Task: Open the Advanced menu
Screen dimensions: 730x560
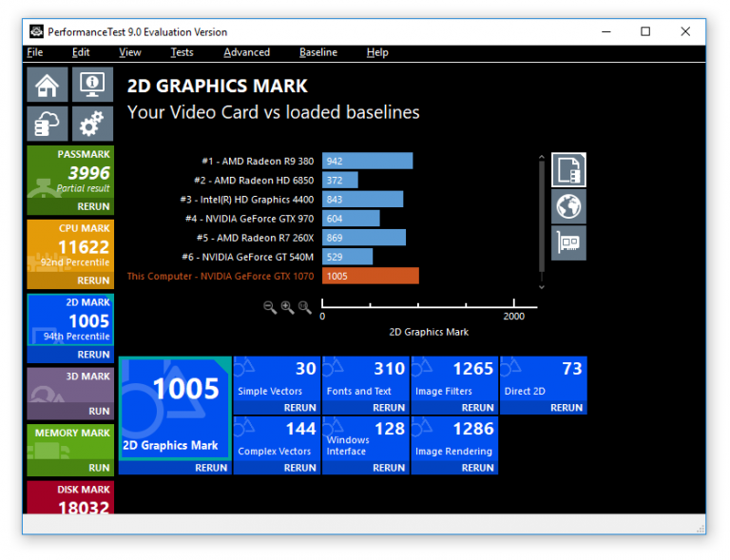Action: coord(246,52)
